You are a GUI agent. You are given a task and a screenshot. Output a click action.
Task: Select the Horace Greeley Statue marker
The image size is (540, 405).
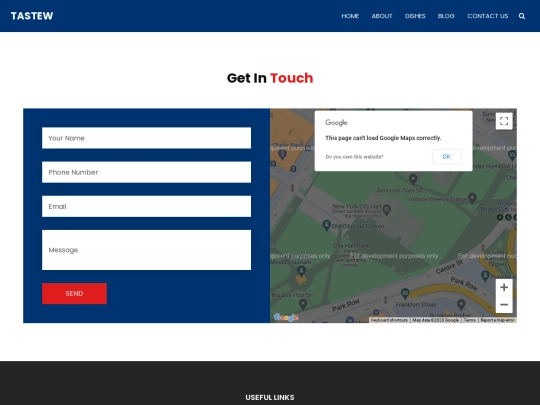(472, 198)
